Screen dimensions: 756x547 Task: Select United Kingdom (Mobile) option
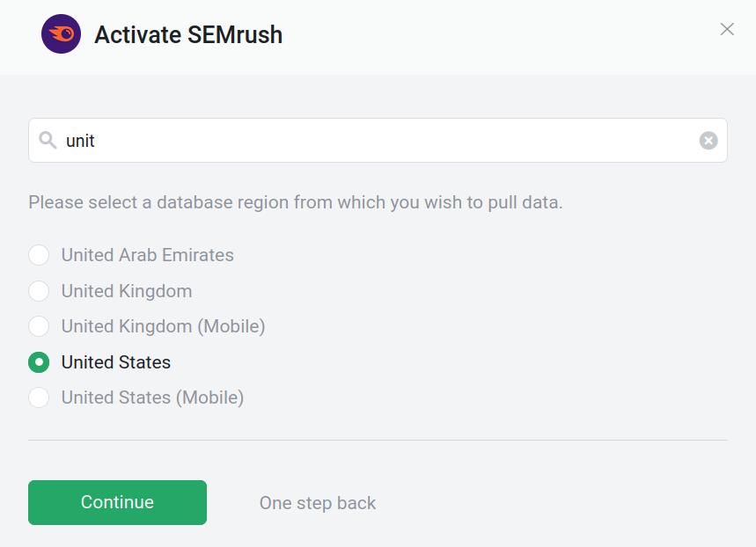(x=39, y=326)
